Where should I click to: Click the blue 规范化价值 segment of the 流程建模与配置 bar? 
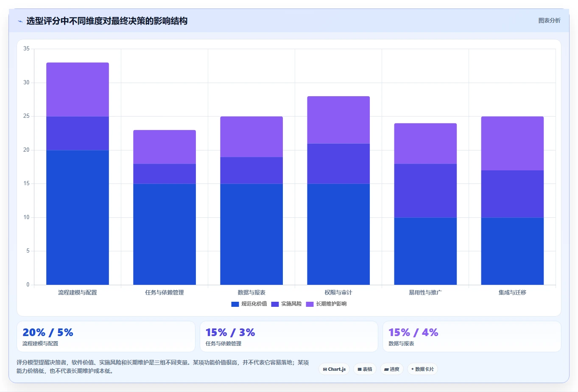pyautogui.click(x=78, y=217)
